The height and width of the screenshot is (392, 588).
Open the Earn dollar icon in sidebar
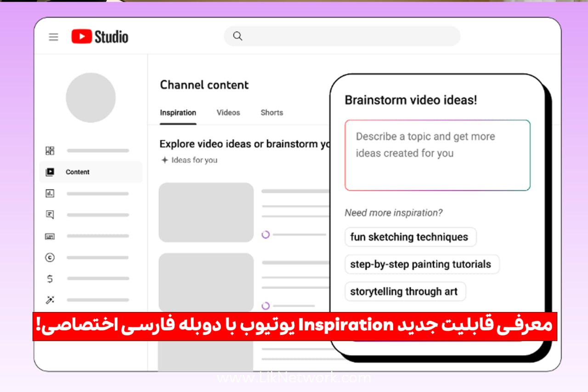[50, 278]
